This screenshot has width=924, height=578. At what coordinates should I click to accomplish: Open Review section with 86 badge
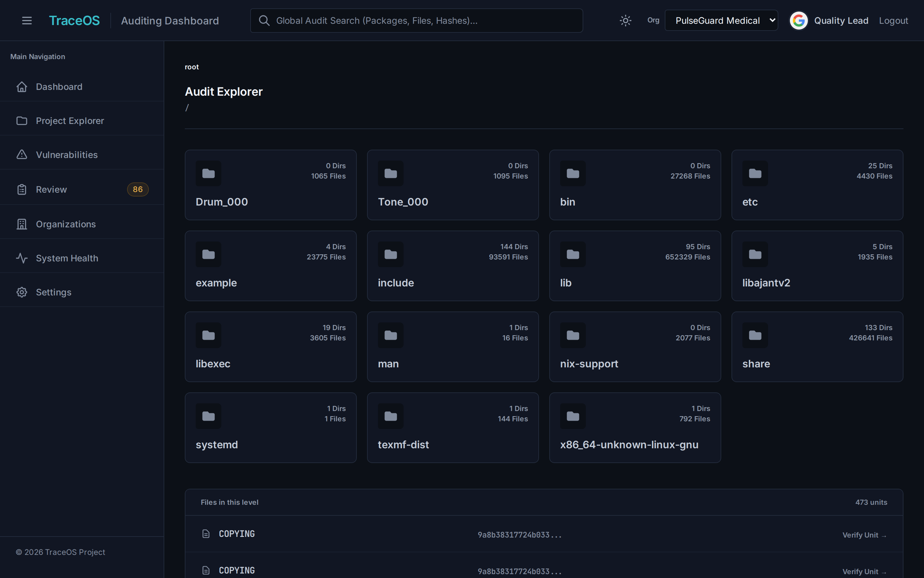[82, 189]
